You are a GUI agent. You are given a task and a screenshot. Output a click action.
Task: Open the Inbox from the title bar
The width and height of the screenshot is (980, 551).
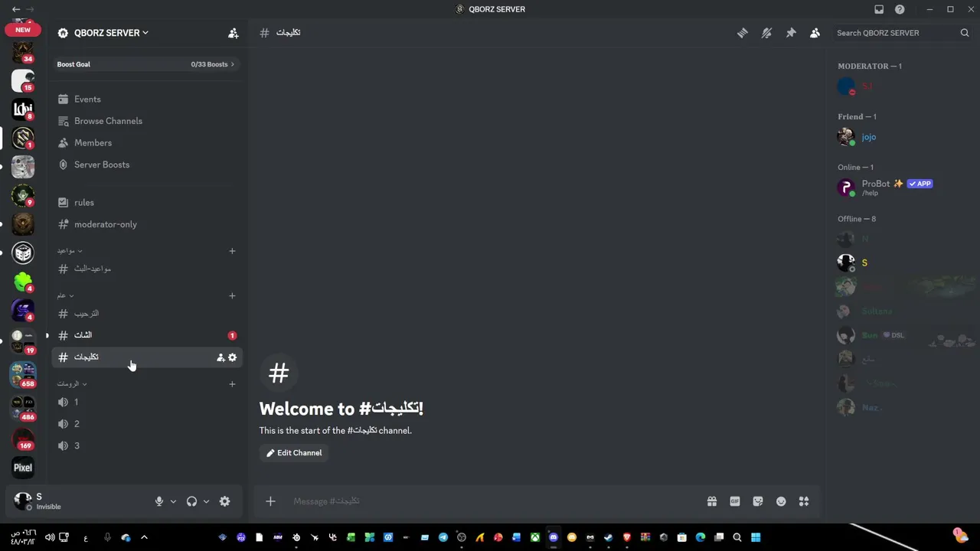879,9
